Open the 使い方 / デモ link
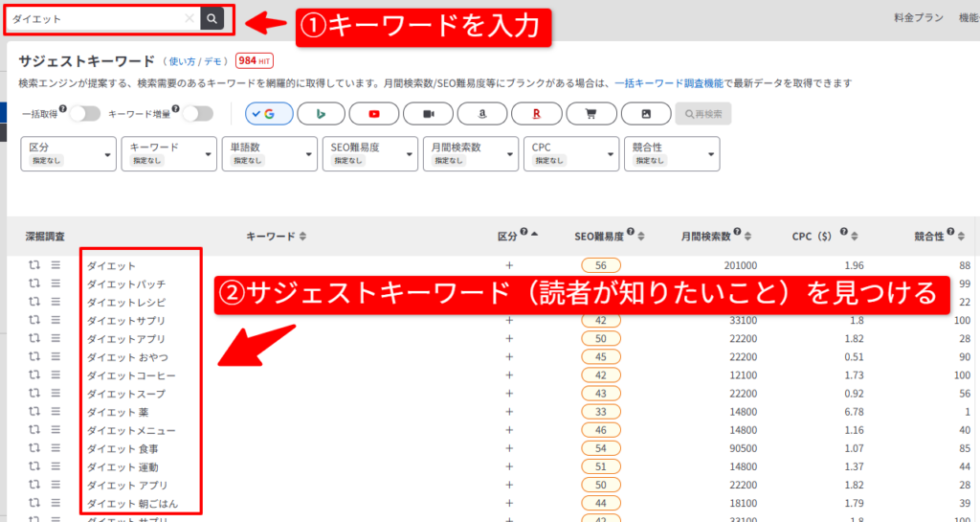The height and width of the screenshot is (522, 980). 196,61
